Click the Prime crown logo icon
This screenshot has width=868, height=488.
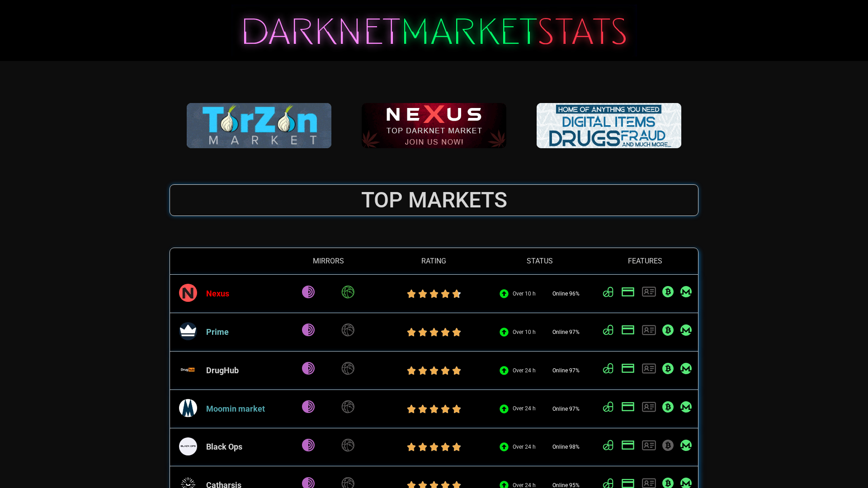(188, 331)
